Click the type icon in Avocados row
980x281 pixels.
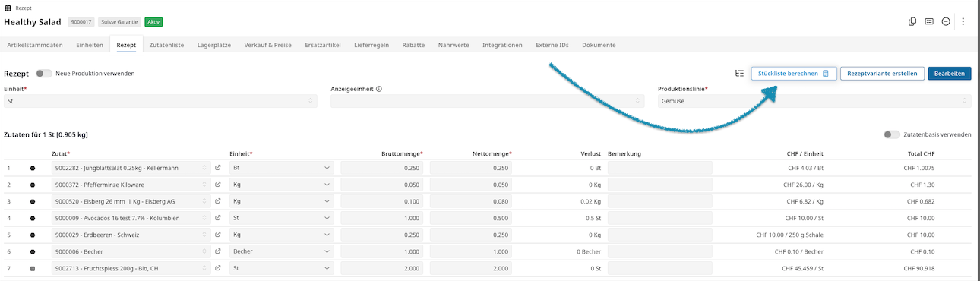(x=33, y=218)
